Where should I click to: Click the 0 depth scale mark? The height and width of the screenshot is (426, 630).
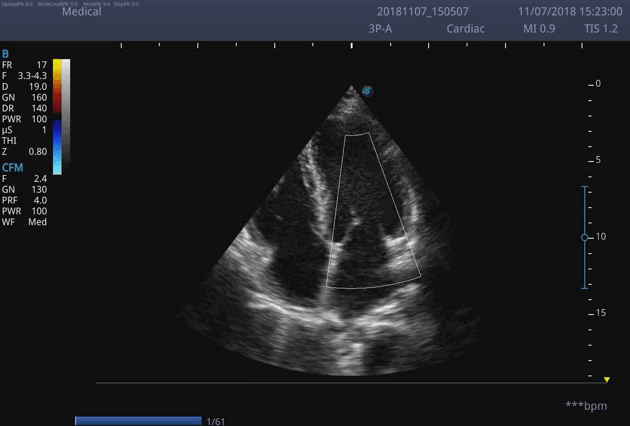598,84
